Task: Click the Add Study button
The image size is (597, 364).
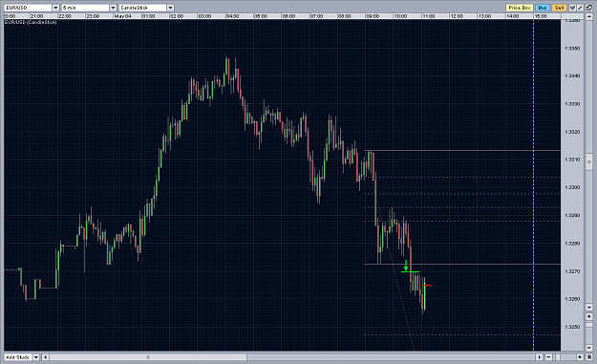Action: [18, 357]
